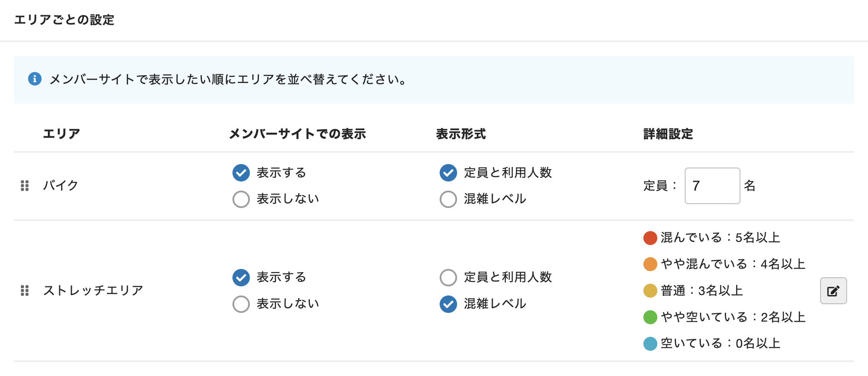Open the congestion level edit pencil button
The image size is (868, 376).
(833, 291)
